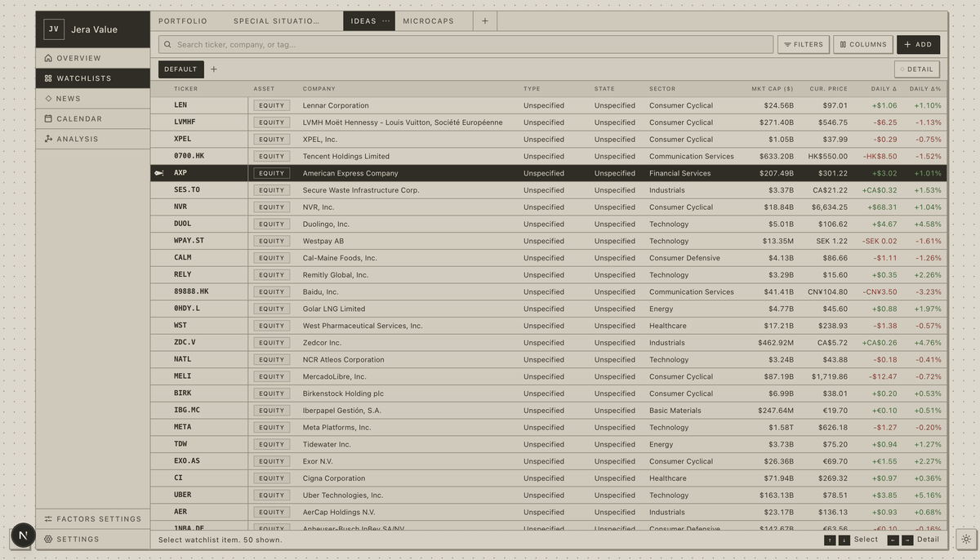Screen dimensions: 980x560
Task: Click Cal-Maine Foods, Inc.
Action: coord(340,258)
